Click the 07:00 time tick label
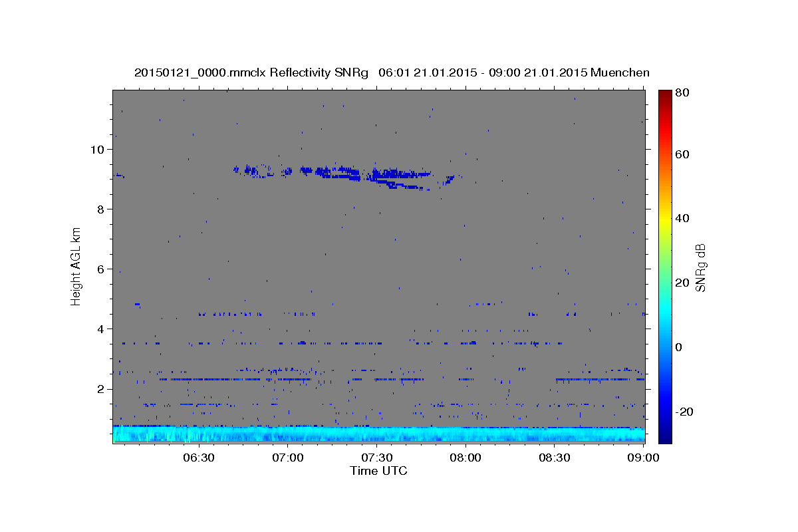 pyautogui.click(x=288, y=458)
